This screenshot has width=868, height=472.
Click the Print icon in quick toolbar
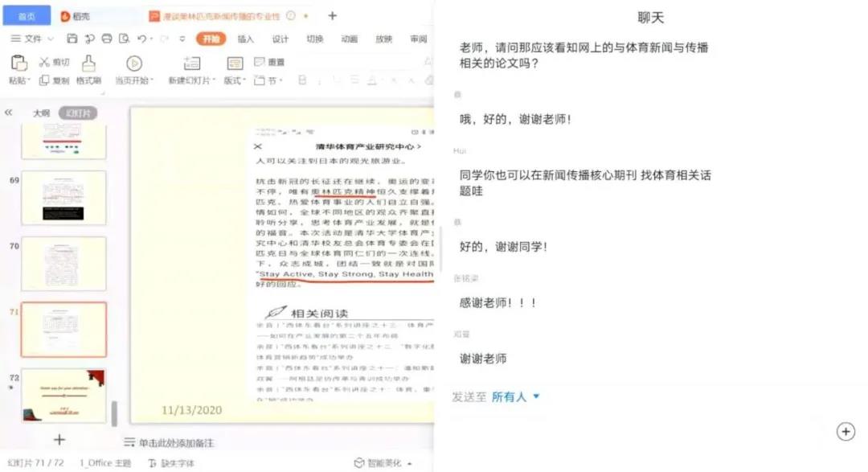point(106,39)
